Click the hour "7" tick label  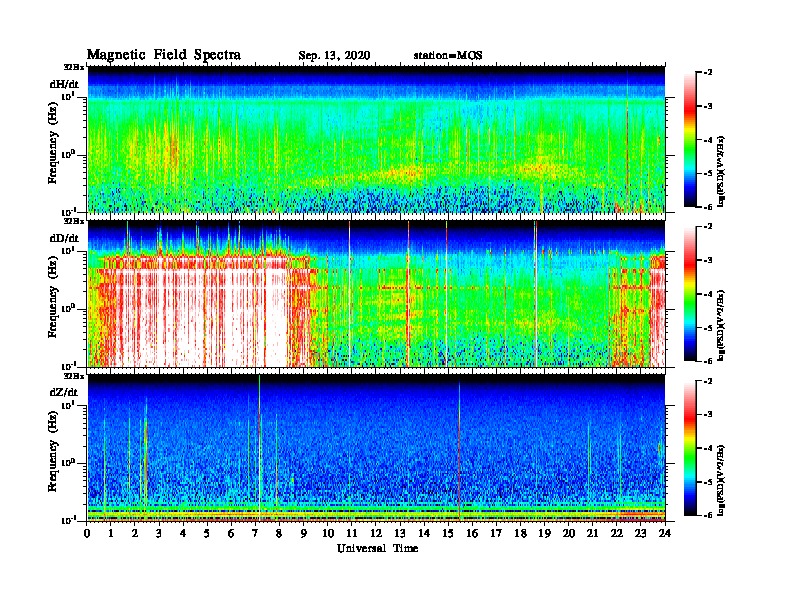(256, 534)
